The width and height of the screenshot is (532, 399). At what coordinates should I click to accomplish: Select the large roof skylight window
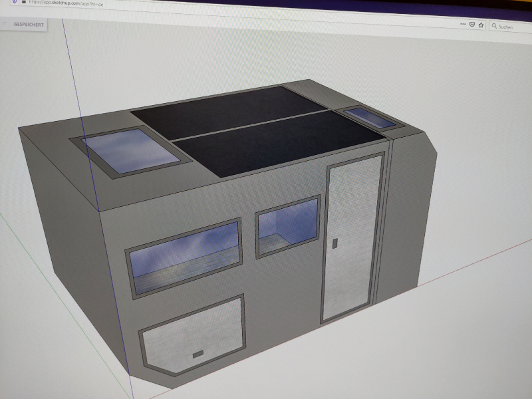[x=130, y=151]
